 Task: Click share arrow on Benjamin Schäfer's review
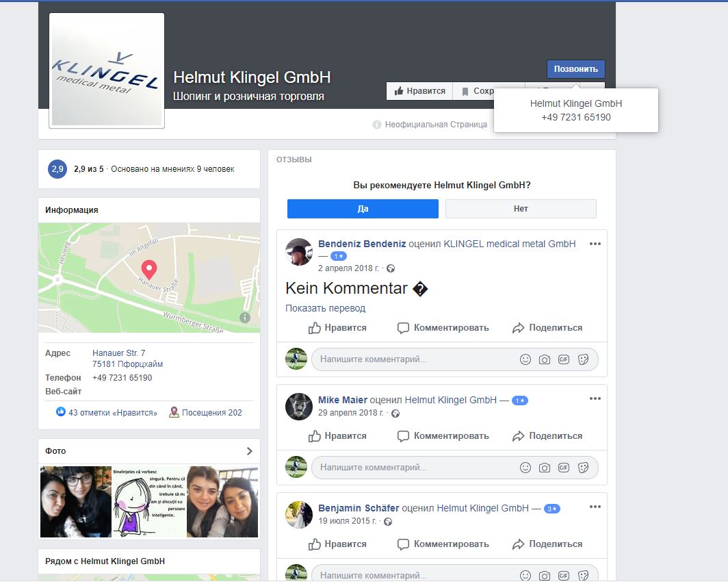tap(518, 544)
